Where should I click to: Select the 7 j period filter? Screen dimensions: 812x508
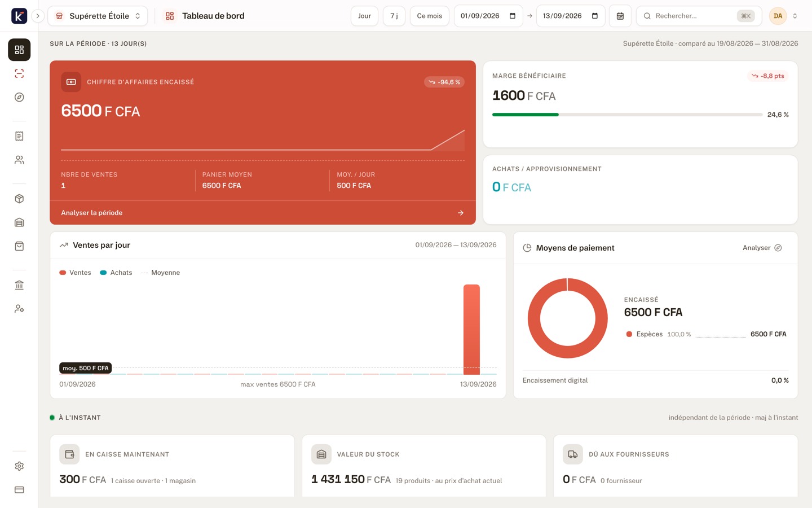coord(394,16)
